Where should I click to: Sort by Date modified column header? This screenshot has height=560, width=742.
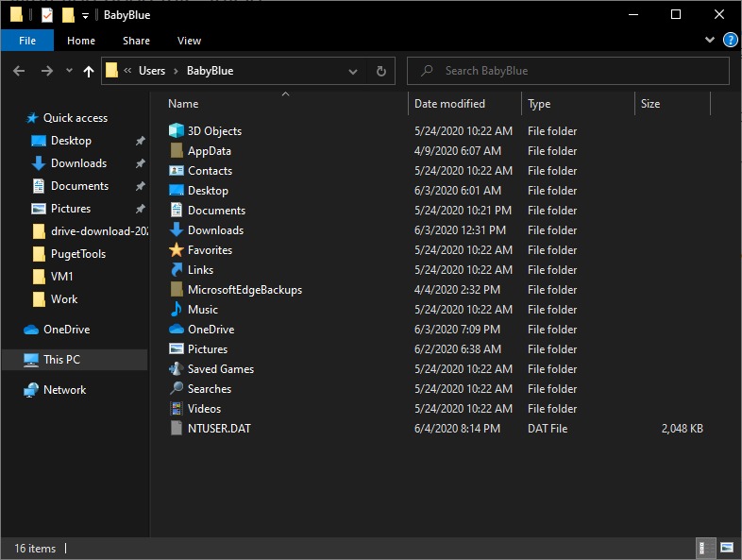coord(449,104)
